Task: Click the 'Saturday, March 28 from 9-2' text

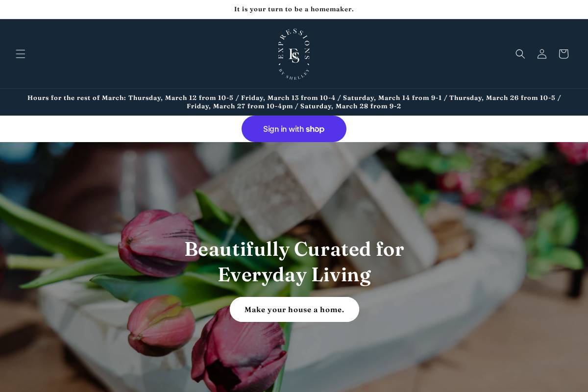Action: [x=351, y=106]
